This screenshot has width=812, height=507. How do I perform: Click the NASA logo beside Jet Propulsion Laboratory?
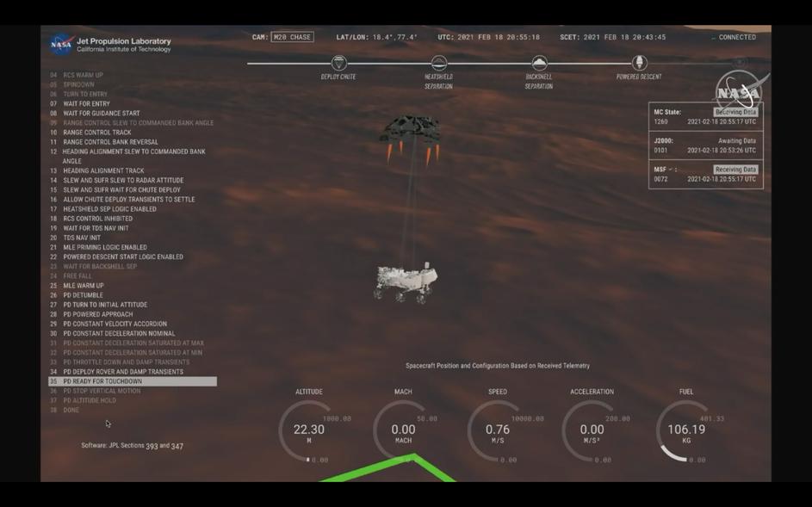(x=61, y=44)
